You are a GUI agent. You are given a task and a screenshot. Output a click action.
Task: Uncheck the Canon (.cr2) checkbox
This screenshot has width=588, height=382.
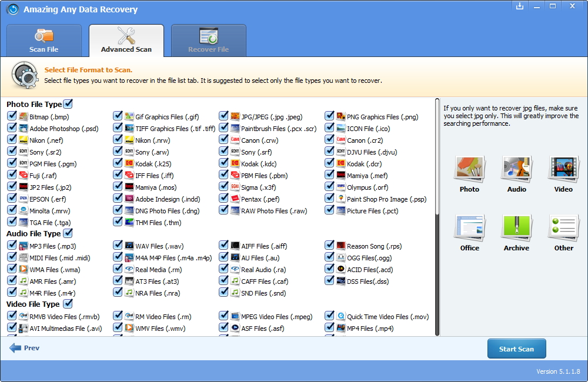pos(329,139)
